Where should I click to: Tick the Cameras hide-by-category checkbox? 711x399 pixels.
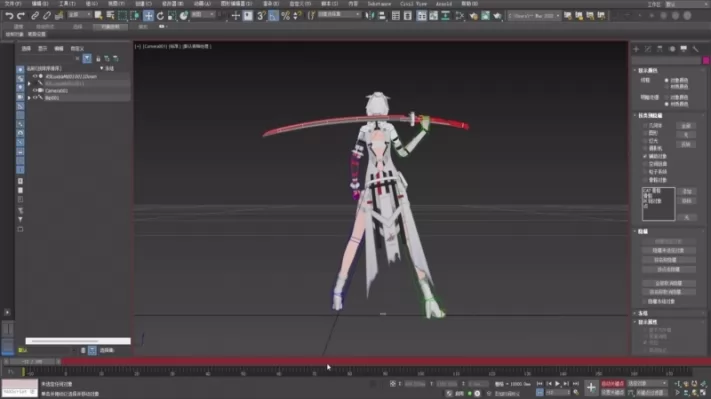tap(645, 149)
